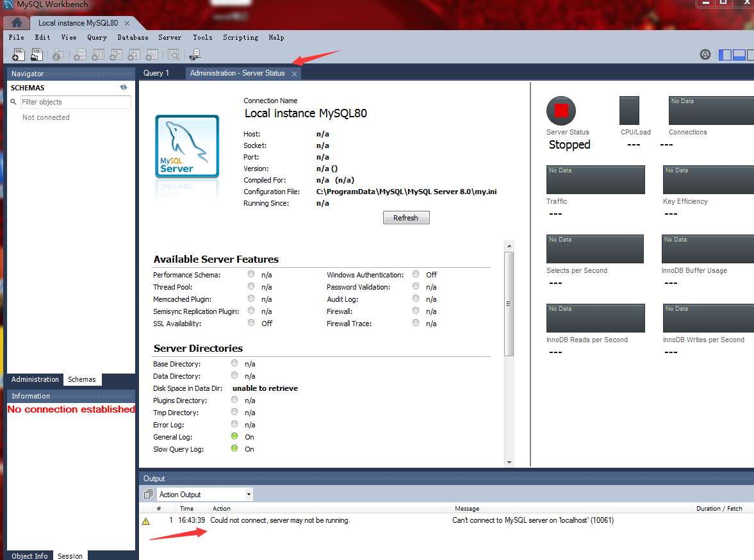Screen dimensions: 754x560
Task: Click the Refresh button
Action: point(406,218)
